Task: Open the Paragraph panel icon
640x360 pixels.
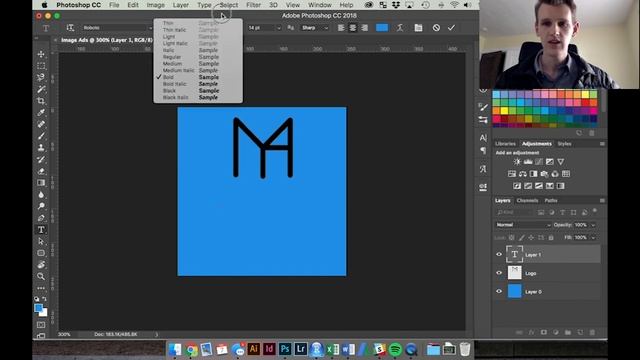Action: 483,151
